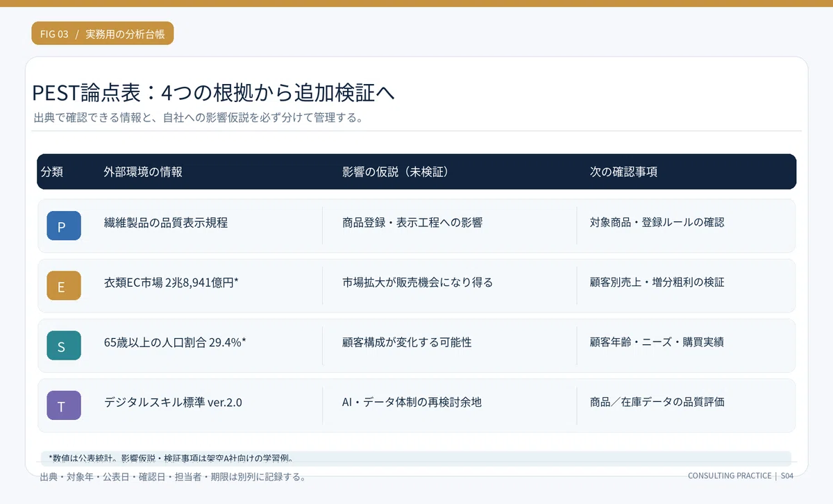Select the purple T category badge
The image size is (833, 504).
64,405
